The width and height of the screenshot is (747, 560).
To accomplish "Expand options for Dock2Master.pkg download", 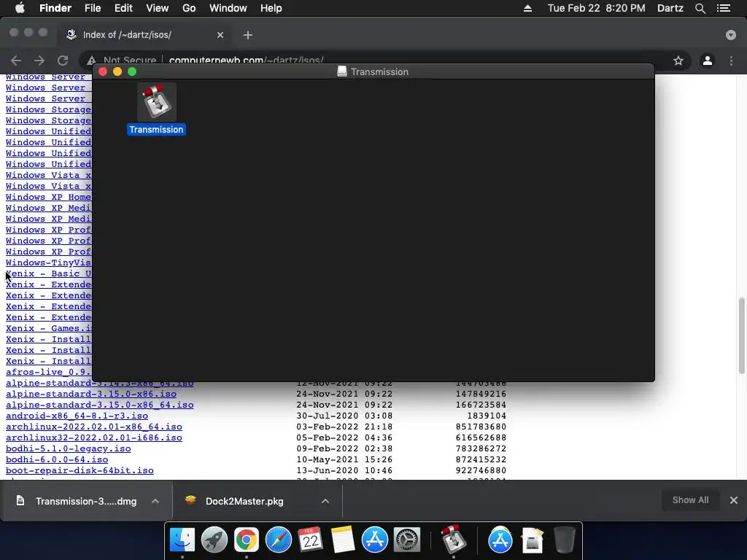I will (325, 501).
